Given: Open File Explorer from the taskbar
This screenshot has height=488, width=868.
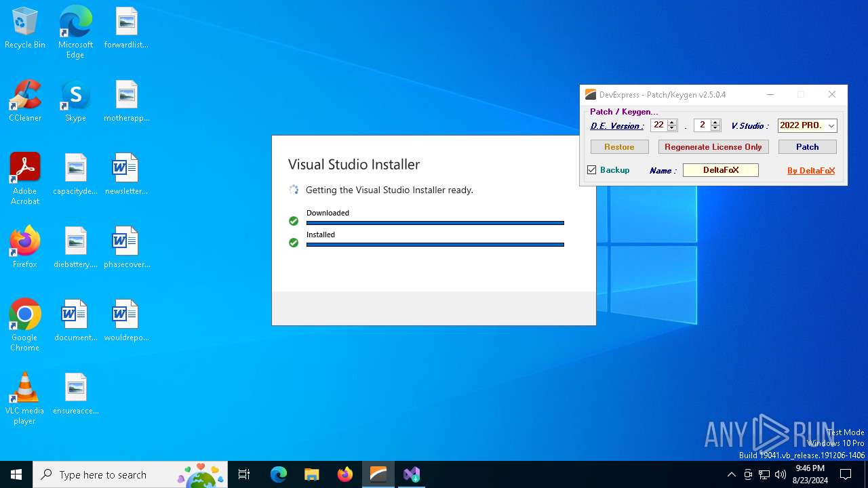Looking at the screenshot, I should click(311, 474).
